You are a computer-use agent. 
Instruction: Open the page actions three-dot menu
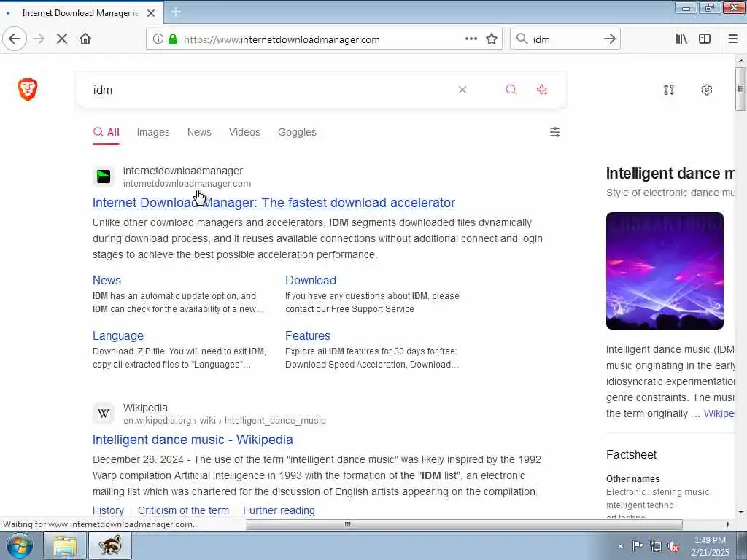coord(471,39)
